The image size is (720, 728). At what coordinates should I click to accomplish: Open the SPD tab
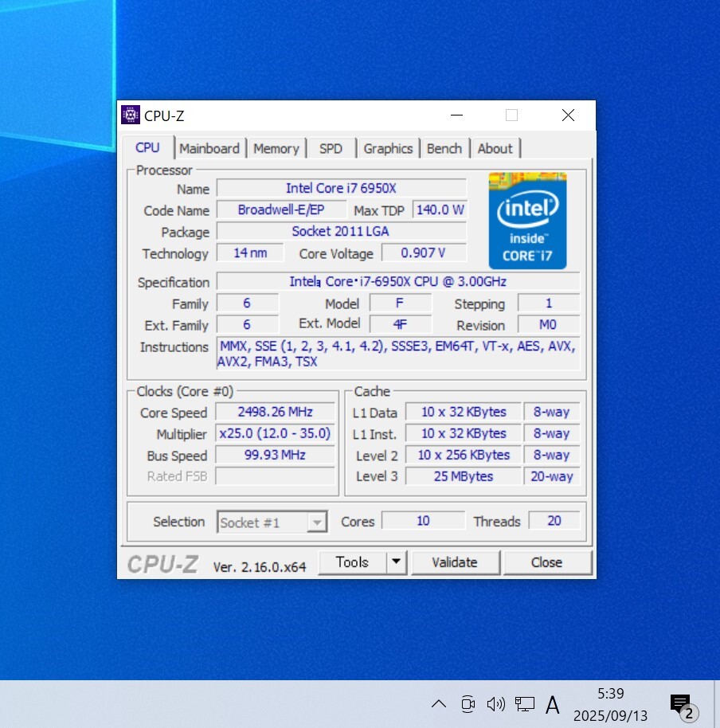(331, 149)
